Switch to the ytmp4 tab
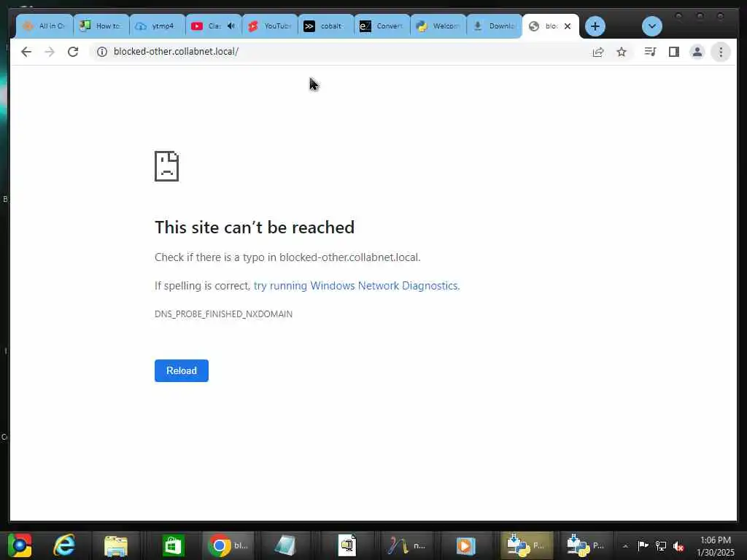Screen dimensions: 747x560 (158, 26)
